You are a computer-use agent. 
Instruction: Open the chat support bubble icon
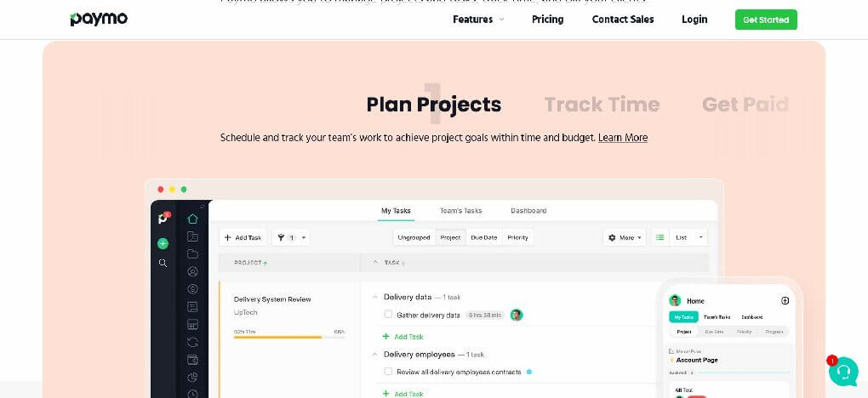[x=843, y=372]
